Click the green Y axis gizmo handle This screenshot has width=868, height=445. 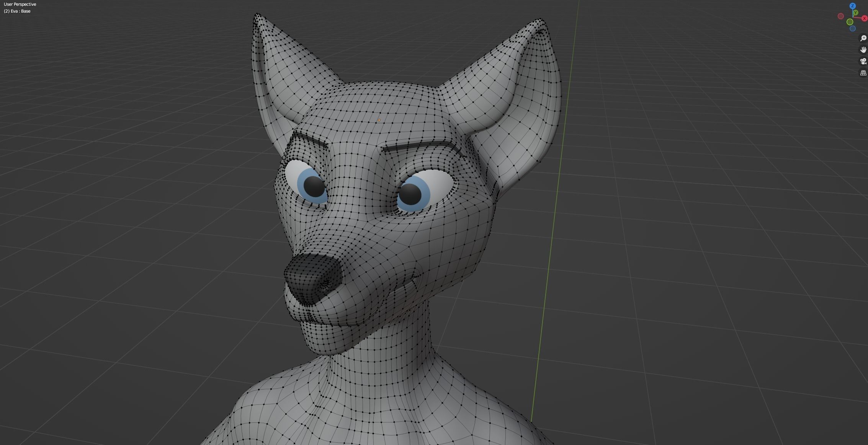tap(856, 13)
